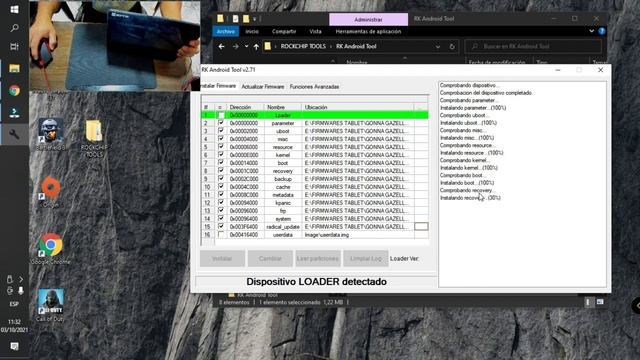Click the search box in RK Android Tool folder
This screenshot has width=640, height=360.
click(x=533, y=47)
